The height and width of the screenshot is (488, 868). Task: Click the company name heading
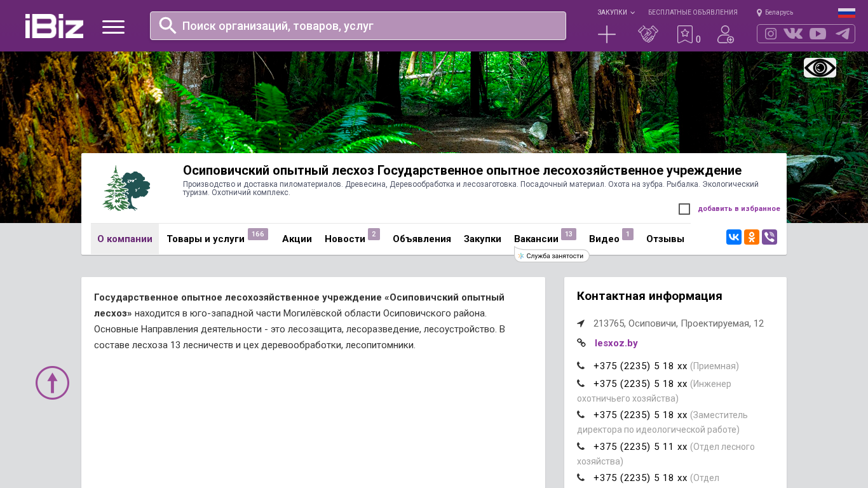coord(463,170)
